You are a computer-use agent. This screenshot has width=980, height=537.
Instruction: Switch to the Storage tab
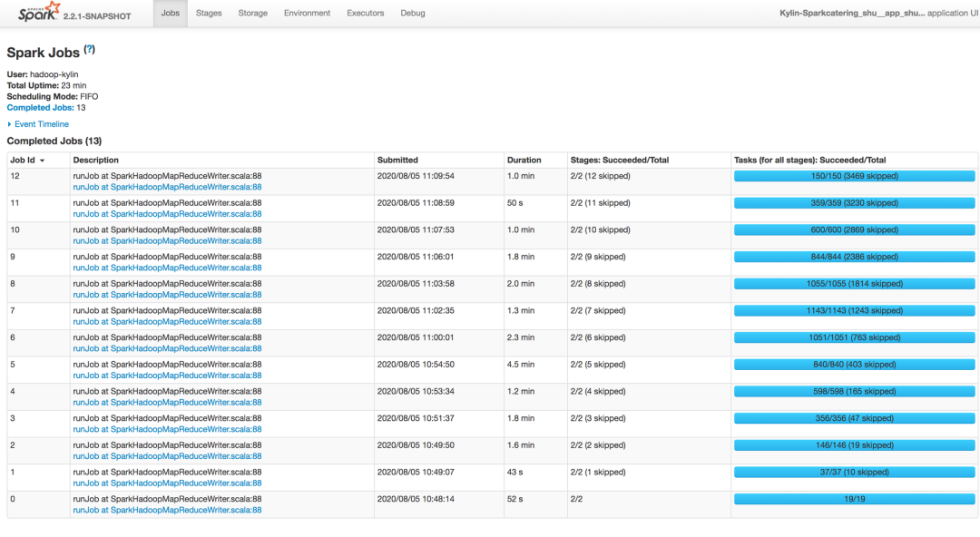pos(252,14)
